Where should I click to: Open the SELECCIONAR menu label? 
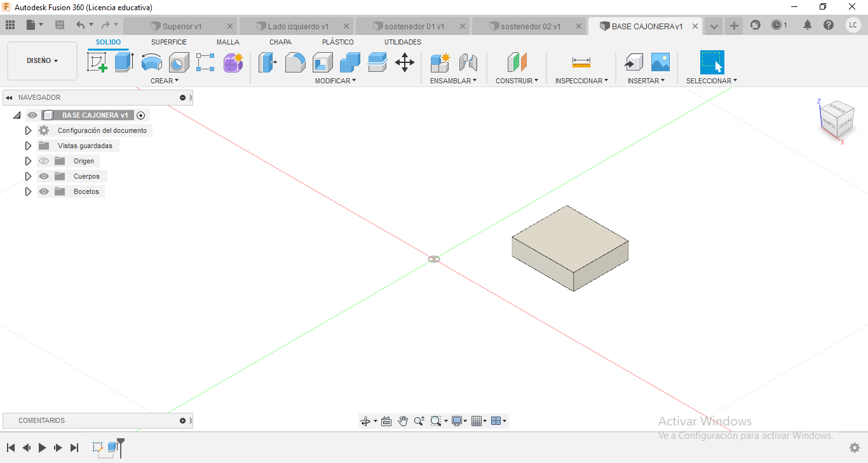point(712,81)
